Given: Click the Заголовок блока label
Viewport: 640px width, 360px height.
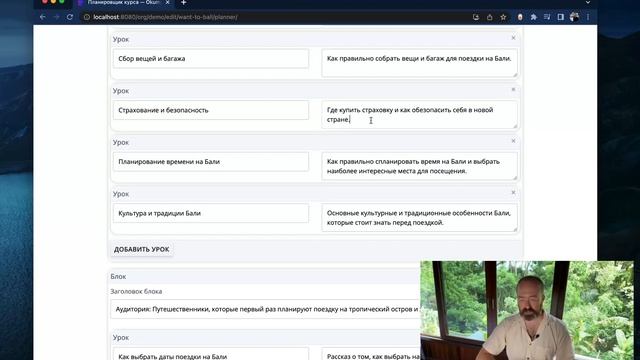Looking at the screenshot, I should coord(136,291).
